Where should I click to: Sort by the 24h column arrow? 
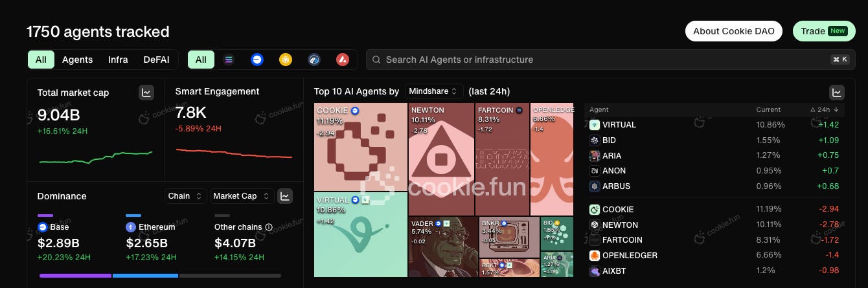point(836,109)
